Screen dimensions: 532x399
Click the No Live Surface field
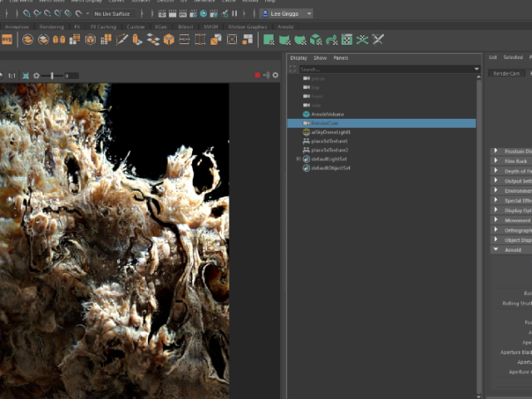coord(111,14)
